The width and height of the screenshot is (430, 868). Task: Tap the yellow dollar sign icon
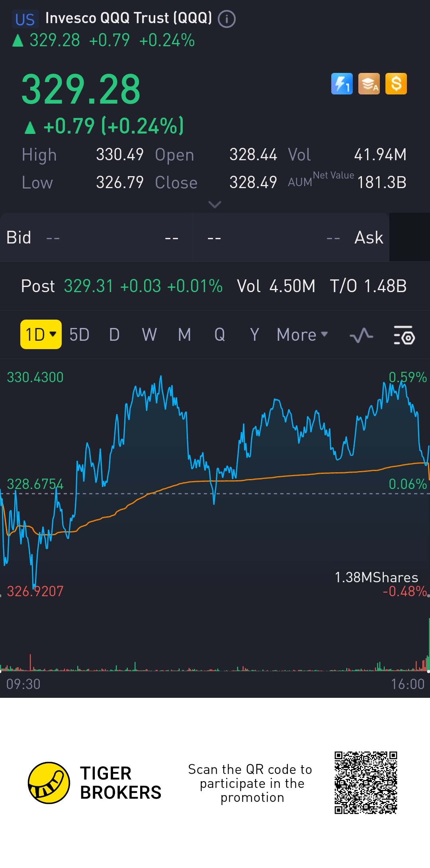[396, 84]
